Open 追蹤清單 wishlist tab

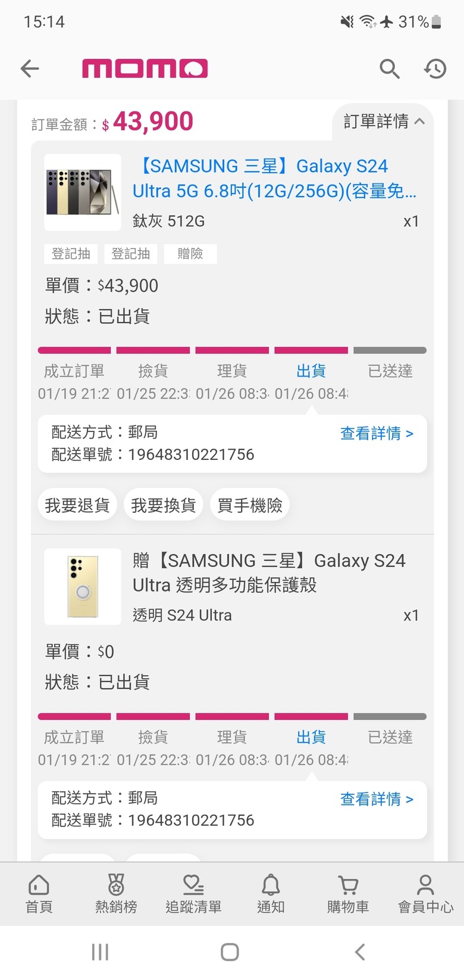coord(193,894)
